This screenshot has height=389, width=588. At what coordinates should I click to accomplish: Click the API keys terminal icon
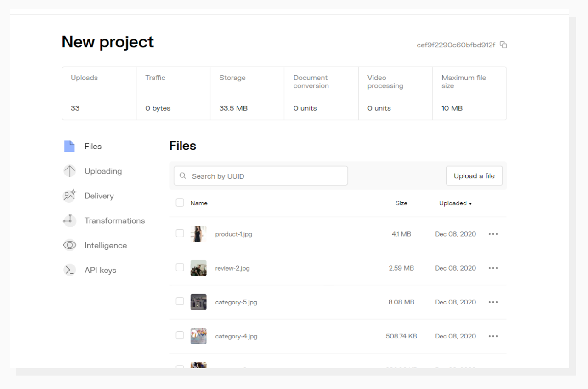pos(69,270)
